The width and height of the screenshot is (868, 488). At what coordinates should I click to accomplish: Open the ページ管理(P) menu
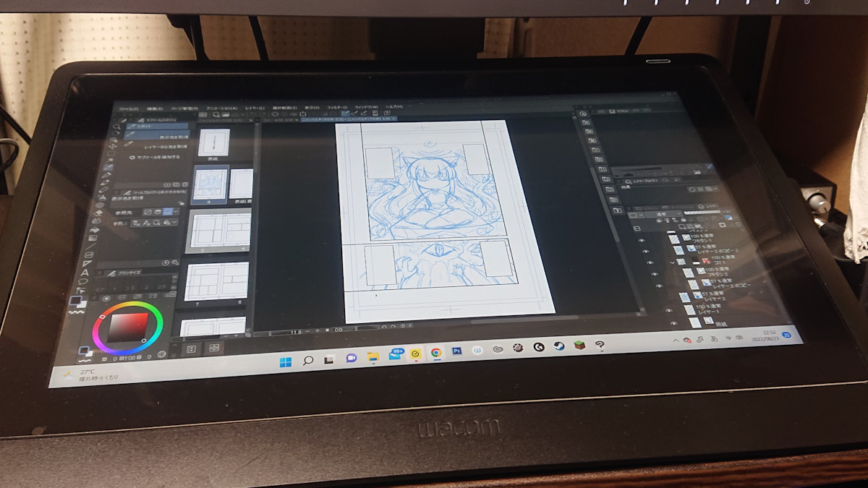tap(184, 108)
